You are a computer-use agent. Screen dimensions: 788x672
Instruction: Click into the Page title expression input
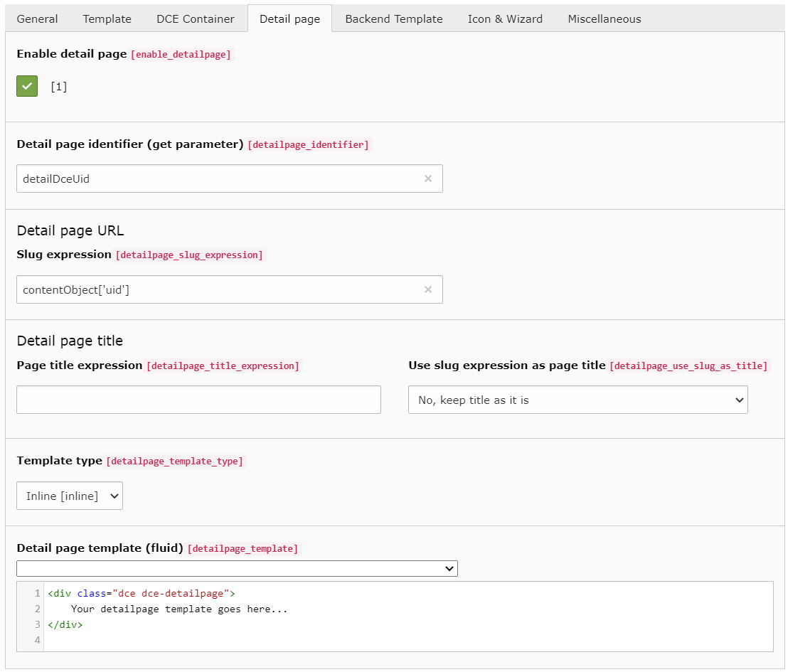(x=198, y=400)
